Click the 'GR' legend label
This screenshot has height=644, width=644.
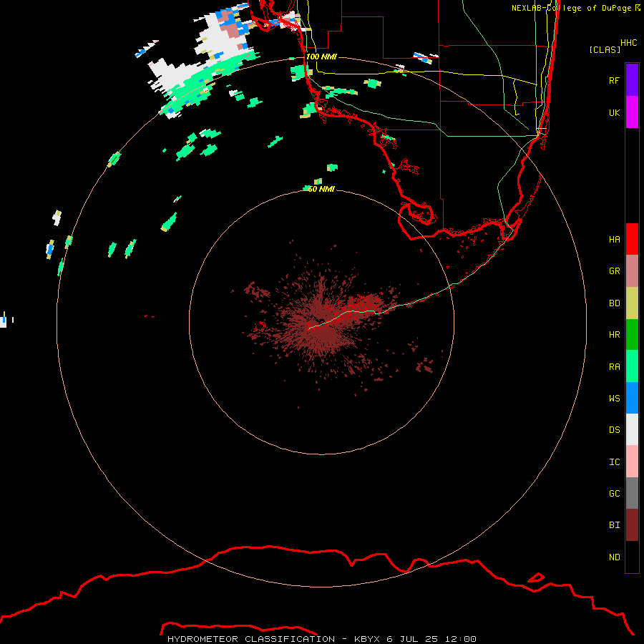point(614,271)
